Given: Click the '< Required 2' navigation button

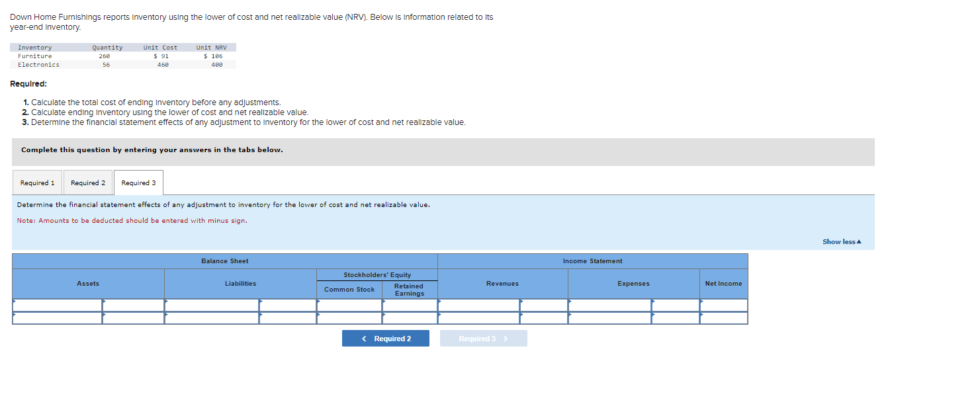Looking at the screenshot, I should pyautogui.click(x=386, y=338).
